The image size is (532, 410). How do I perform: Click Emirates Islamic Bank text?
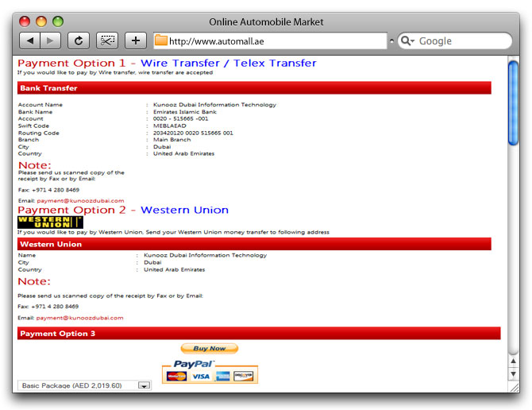[184, 112]
